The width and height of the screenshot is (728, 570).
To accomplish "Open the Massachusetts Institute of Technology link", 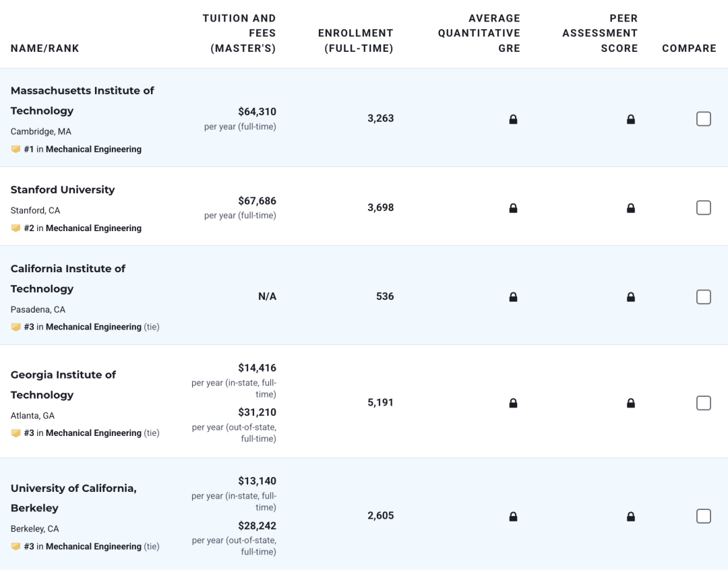I will pyautogui.click(x=82, y=100).
